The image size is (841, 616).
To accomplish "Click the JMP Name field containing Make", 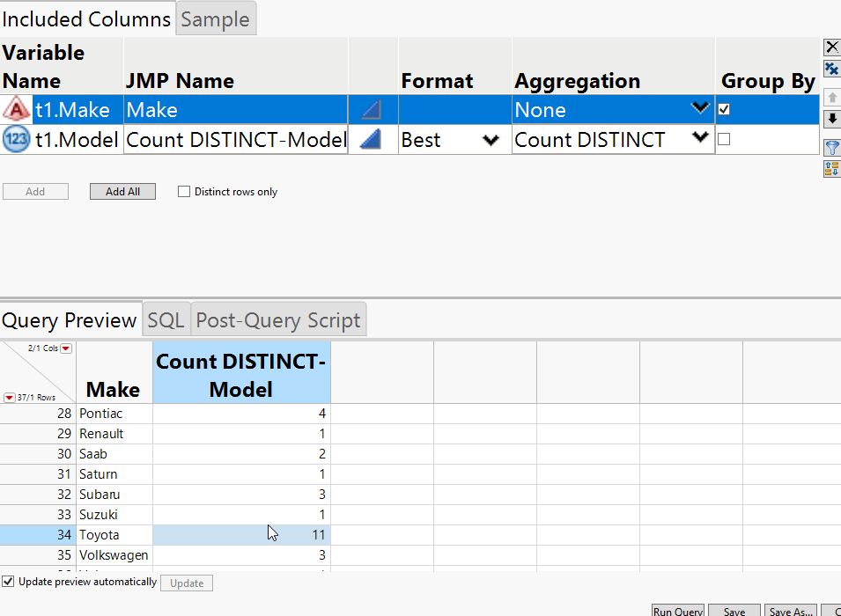I will tap(235, 110).
